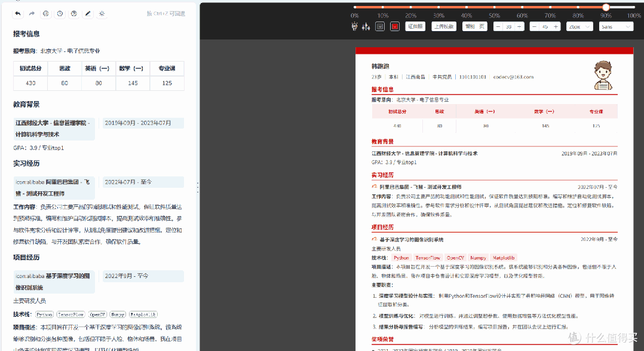
Task: Click the 36 number input field
Action: [508, 27]
